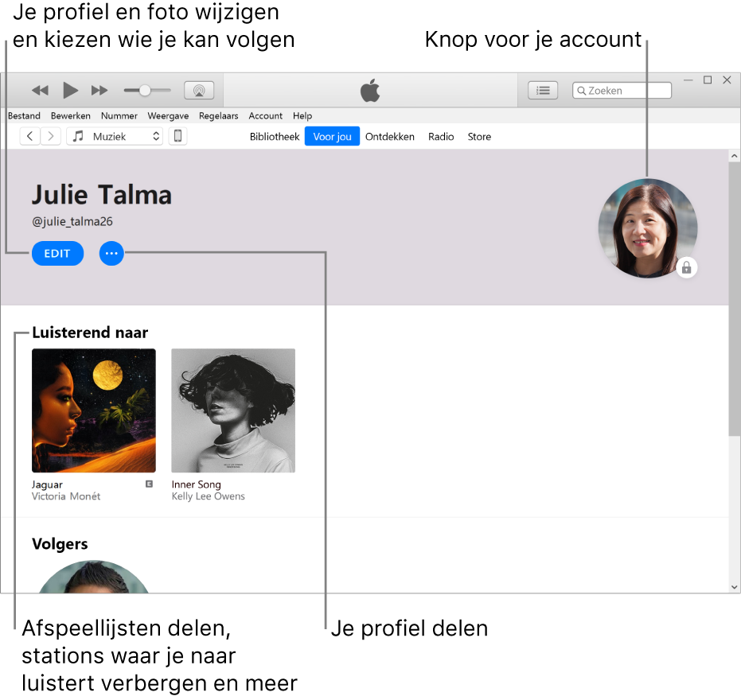Click the music note icon in Muziek selector
The height and width of the screenshot is (700, 741).
pos(79,137)
